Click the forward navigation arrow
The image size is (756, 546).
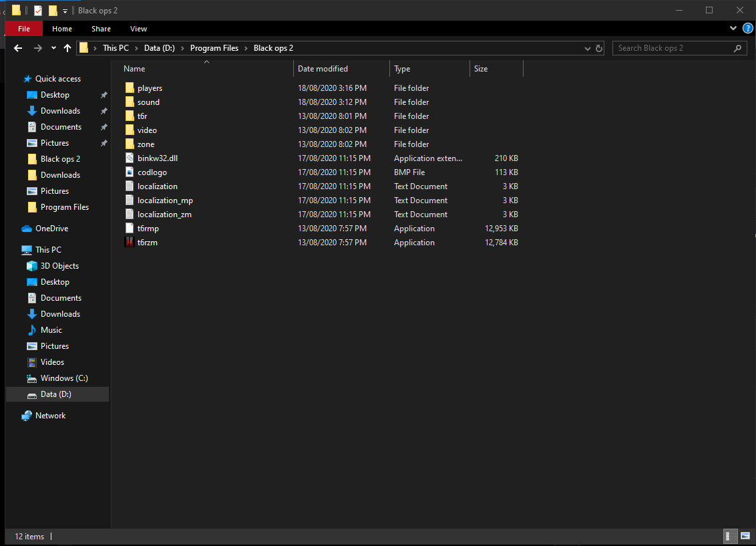click(37, 48)
